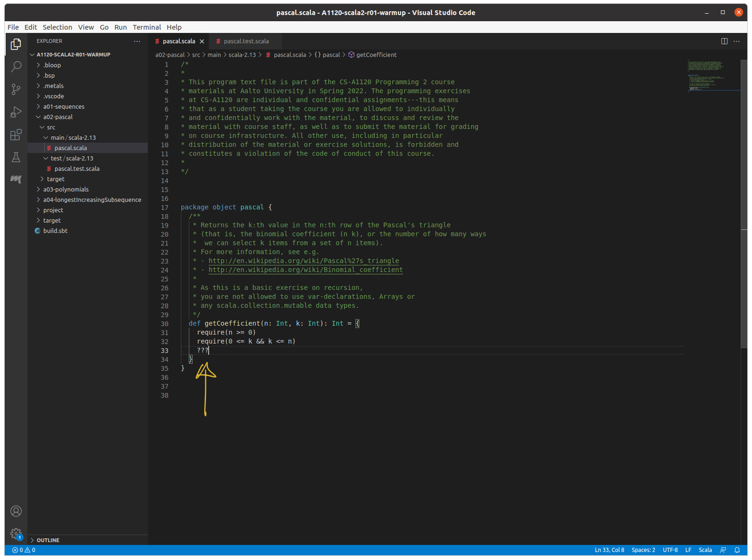Expand the OUTLINE panel
The height and width of the screenshot is (560, 752).
click(x=48, y=540)
